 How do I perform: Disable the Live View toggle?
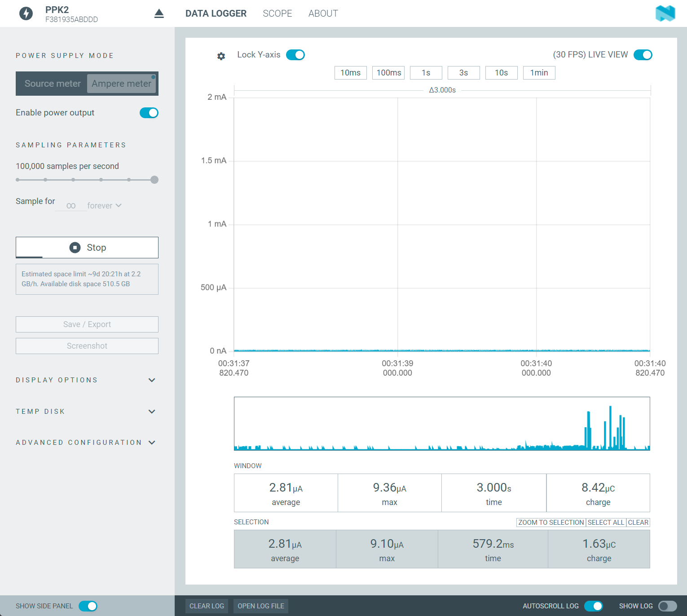643,55
